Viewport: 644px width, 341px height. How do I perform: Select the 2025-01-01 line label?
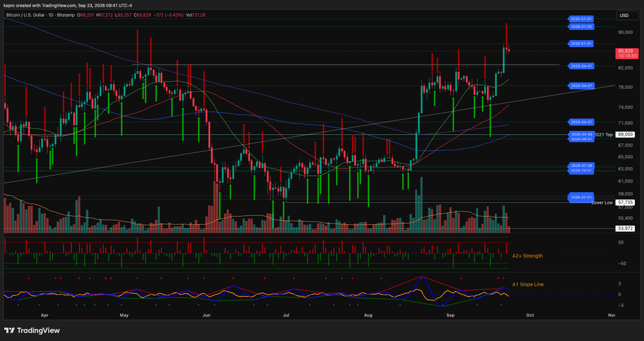pyautogui.click(x=581, y=19)
